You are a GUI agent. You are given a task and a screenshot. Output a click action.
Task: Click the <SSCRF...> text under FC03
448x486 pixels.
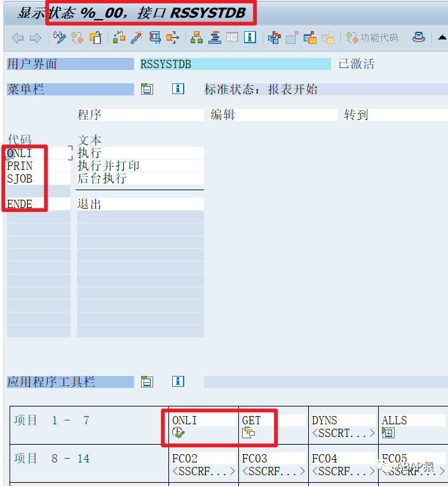pos(273,471)
